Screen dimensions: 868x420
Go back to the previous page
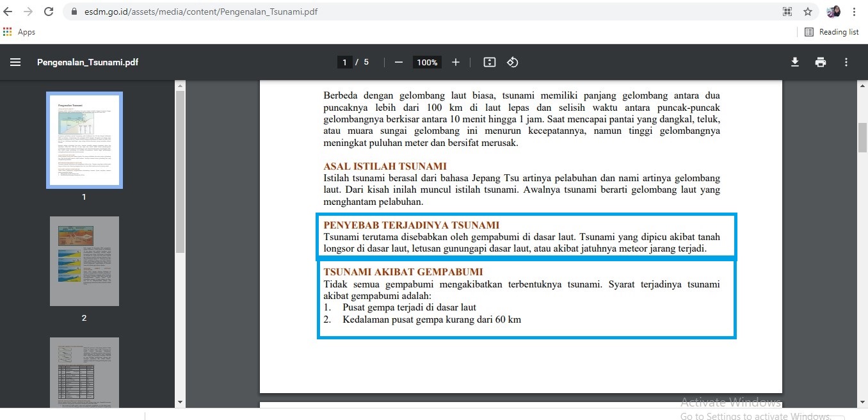click(8, 12)
